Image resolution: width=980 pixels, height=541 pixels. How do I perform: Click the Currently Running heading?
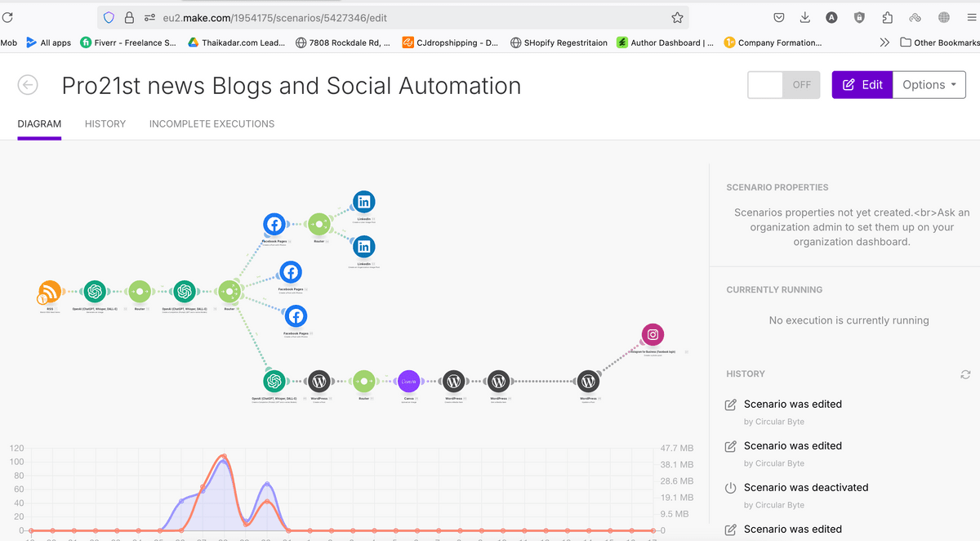(x=774, y=289)
